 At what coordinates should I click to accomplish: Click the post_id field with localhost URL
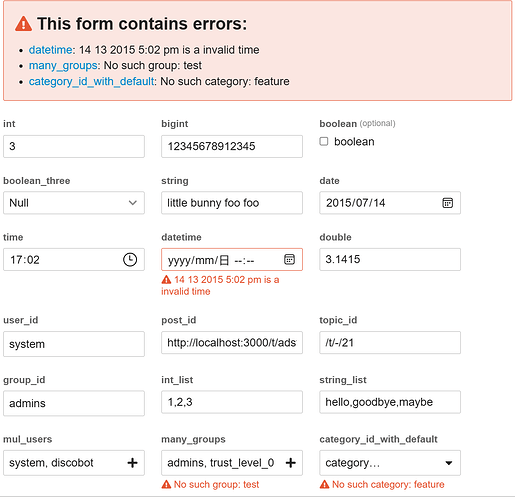click(x=232, y=342)
